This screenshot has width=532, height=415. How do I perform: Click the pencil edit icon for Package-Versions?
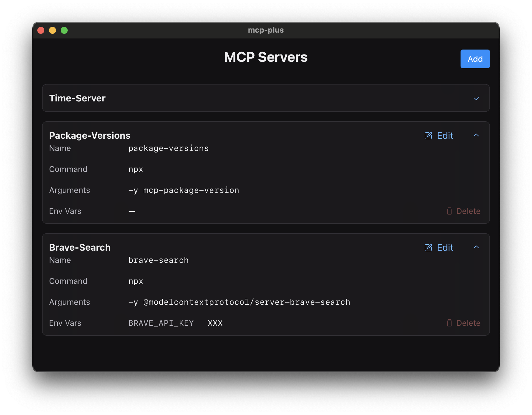click(428, 136)
